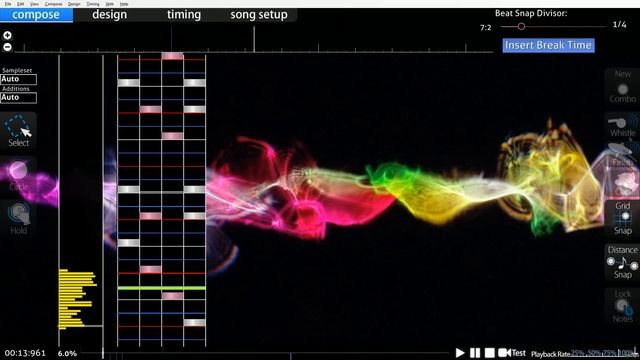Screen dimensions: 640x360
Task: Zoom in the timeline with plus icon
Action: click(7, 36)
